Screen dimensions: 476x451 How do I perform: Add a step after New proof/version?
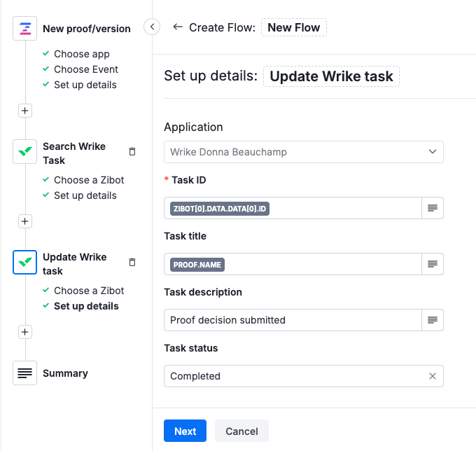25,111
